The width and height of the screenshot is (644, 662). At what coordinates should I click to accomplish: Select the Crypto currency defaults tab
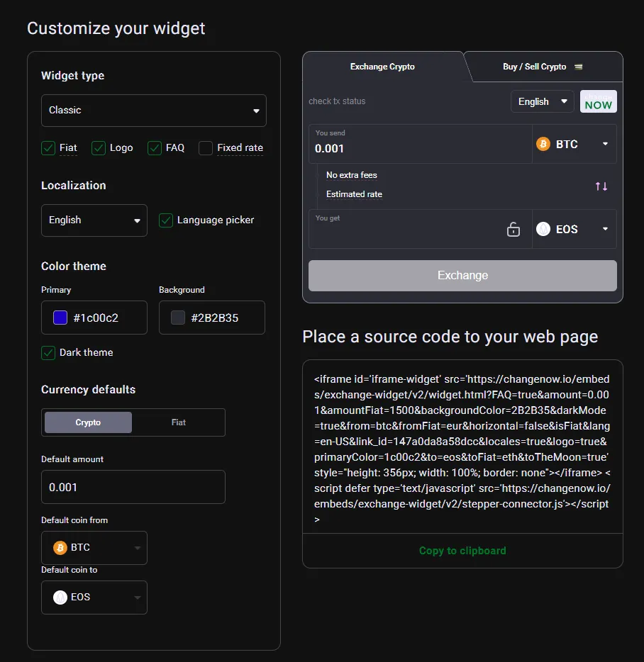coord(88,422)
